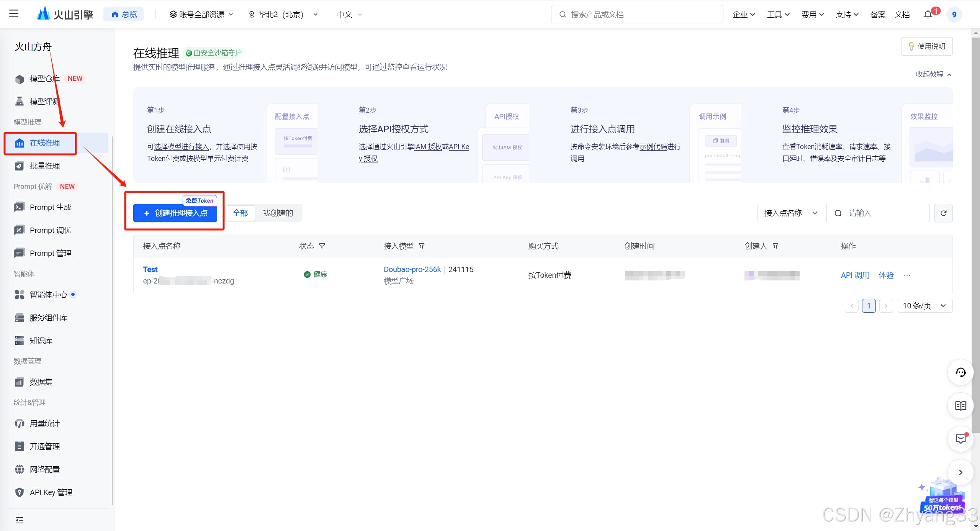Click the refresh list icon button
Image resolution: width=980 pixels, height=531 pixels.
pyautogui.click(x=943, y=213)
